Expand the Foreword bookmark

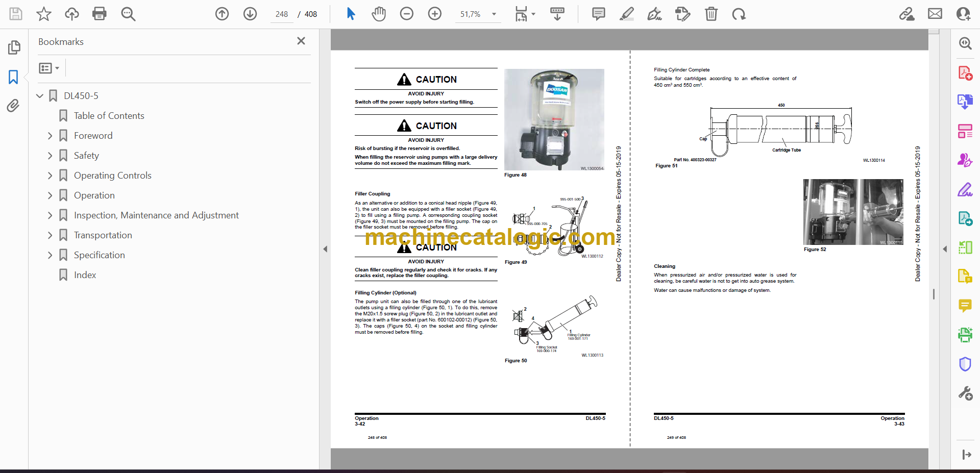click(x=50, y=136)
